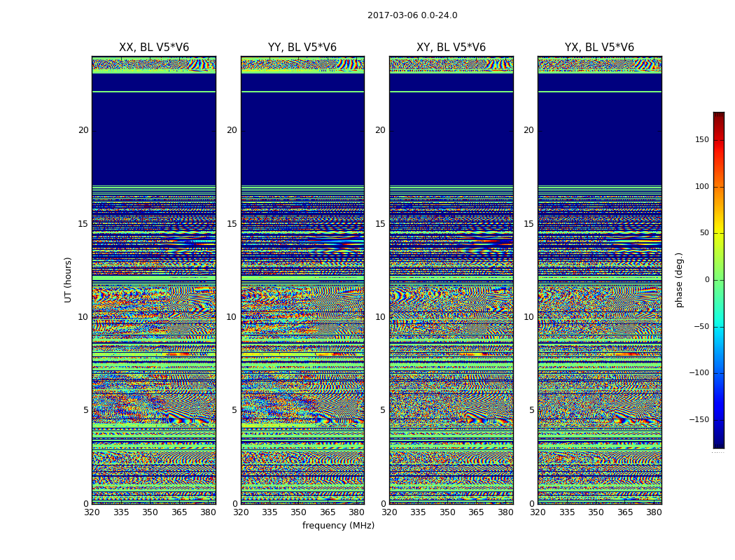Click the "frequency (MHz)" x-axis label
The height and width of the screenshot is (560, 735).
338,526
